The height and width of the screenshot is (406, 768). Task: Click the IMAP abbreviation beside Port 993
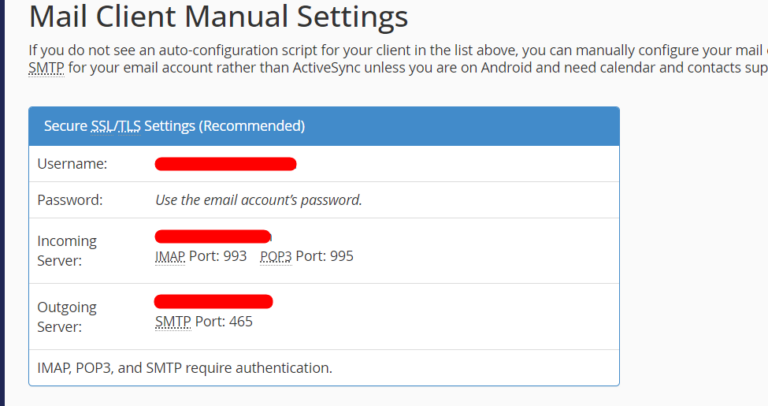(170, 256)
